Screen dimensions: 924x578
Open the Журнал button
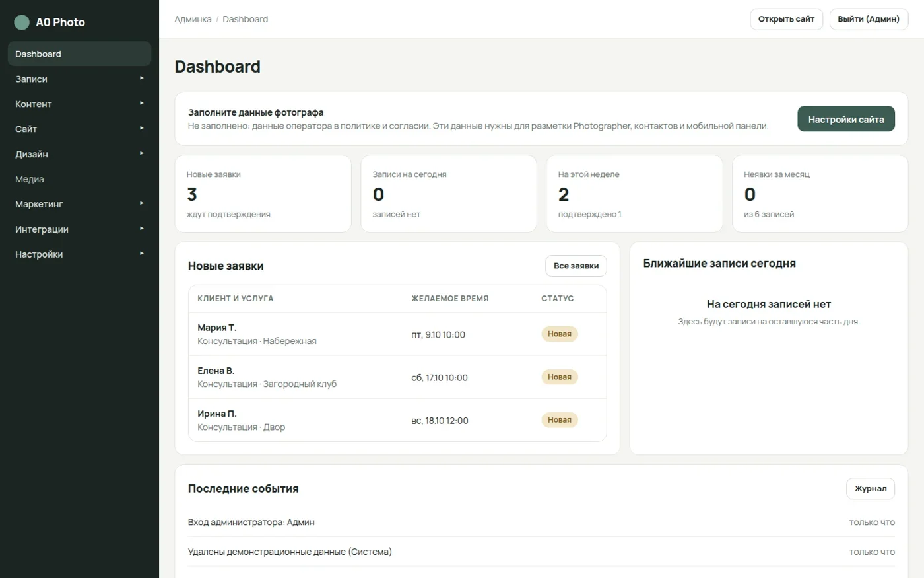[871, 489]
